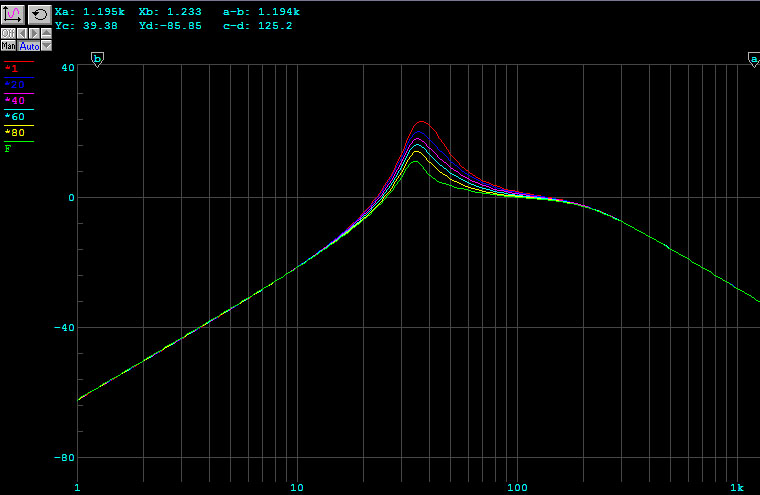Click the 0 Y-axis label
Viewport: 760px width, 495px height.
point(72,198)
